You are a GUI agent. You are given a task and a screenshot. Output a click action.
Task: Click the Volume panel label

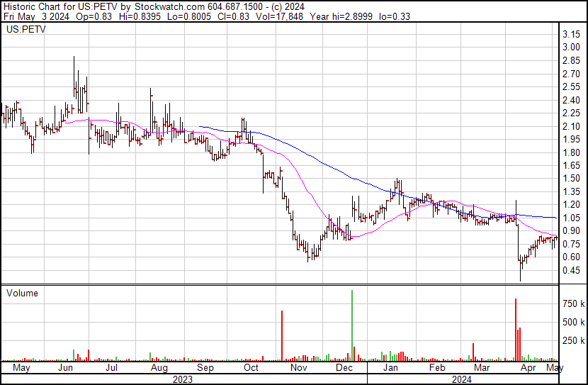pos(23,293)
